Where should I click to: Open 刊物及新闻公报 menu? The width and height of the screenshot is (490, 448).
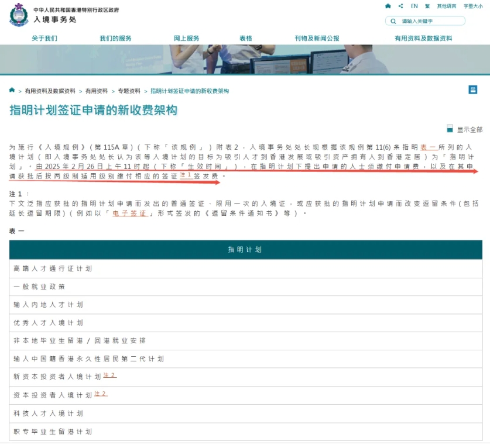point(317,38)
